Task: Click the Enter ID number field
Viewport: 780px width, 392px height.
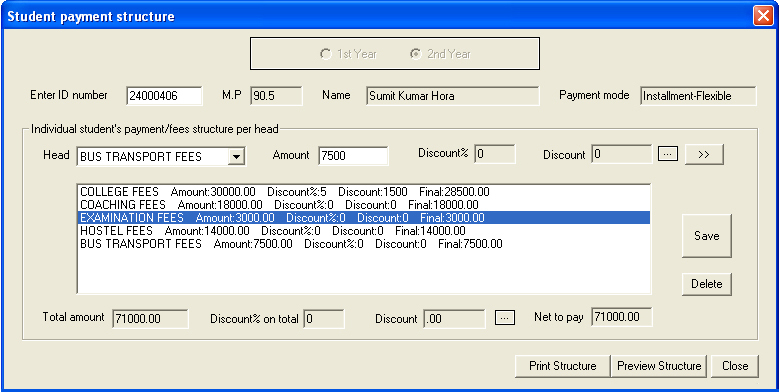Action: 164,96
